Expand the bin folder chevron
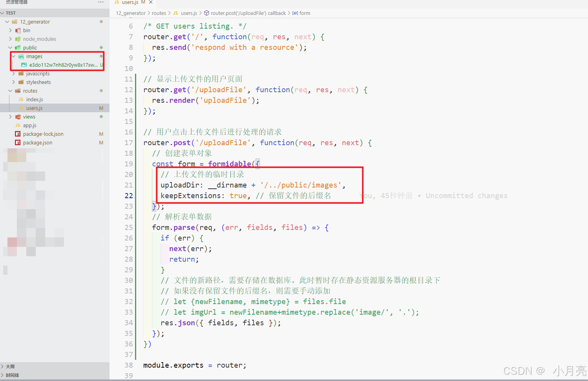This screenshot has height=381, width=588. point(10,30)
